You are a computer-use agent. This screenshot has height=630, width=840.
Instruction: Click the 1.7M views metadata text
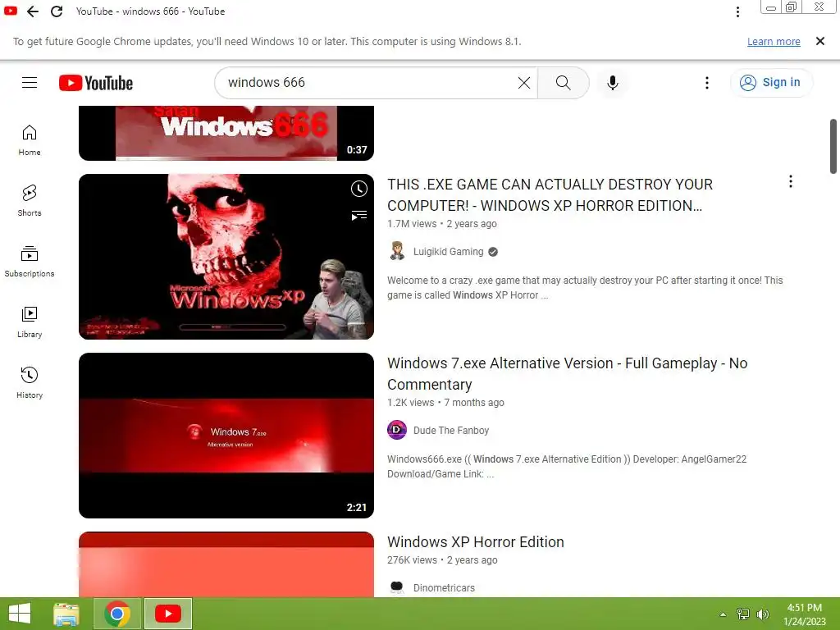412,224
